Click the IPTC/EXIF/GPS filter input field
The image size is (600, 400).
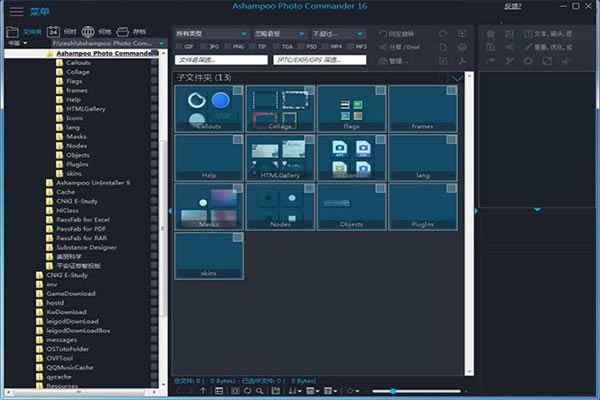[320, 60]
